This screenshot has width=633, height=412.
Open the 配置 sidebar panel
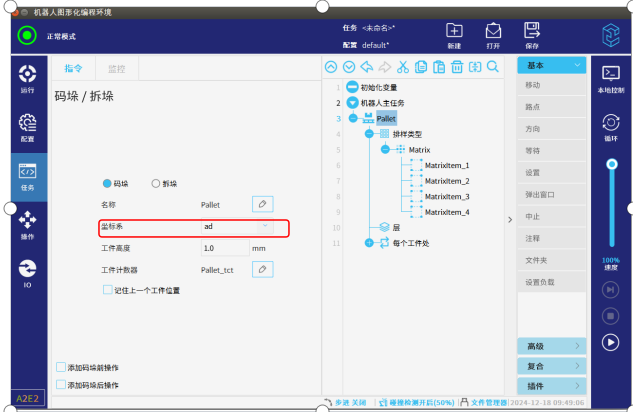coord(27,126)
